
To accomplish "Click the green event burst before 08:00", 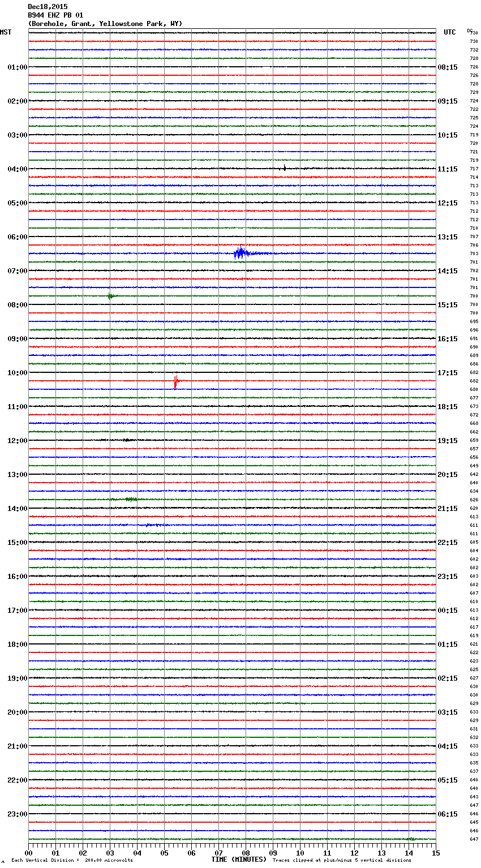I will click(x=111, y=296).
